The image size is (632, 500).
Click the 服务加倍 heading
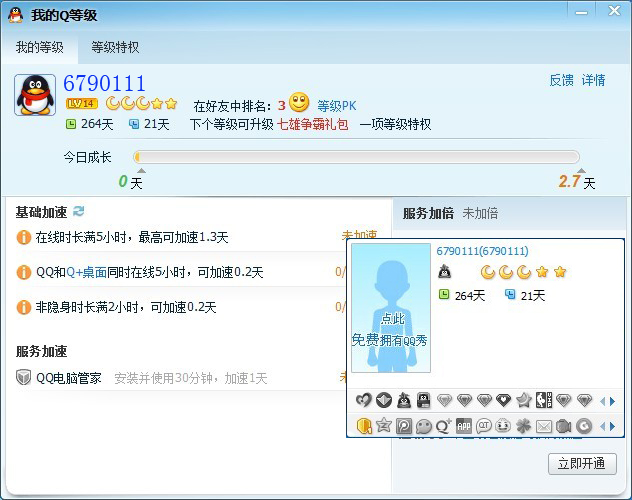(x=428, y=213)
